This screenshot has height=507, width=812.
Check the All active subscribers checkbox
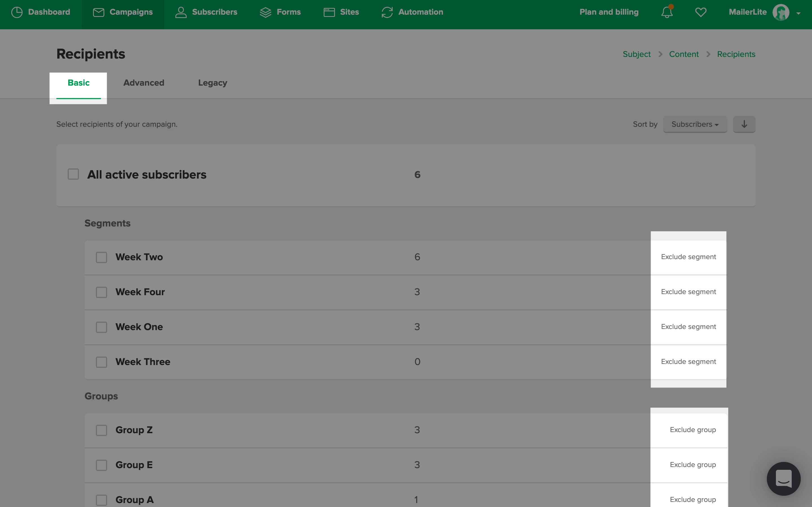(x=73, y=174)
